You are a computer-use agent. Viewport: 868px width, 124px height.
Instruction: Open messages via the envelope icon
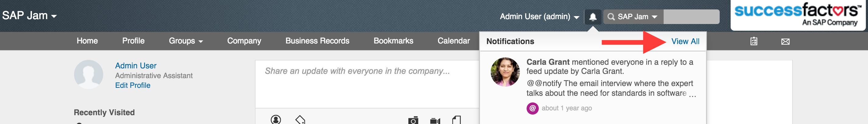tap(785, 41)
